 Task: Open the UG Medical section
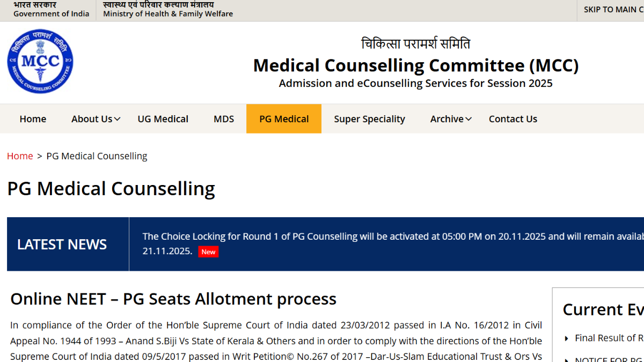163,119
